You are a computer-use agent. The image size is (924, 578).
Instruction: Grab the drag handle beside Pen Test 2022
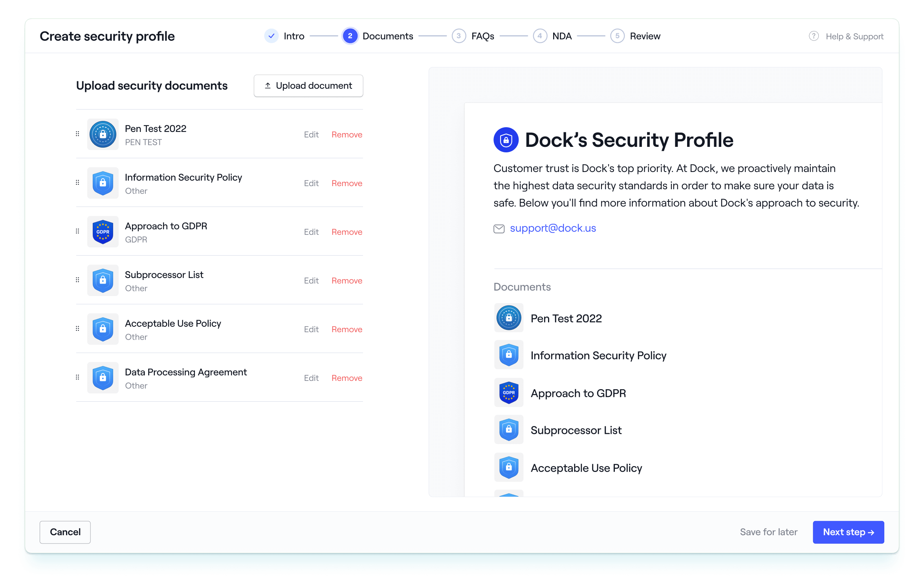click(77, 134)
